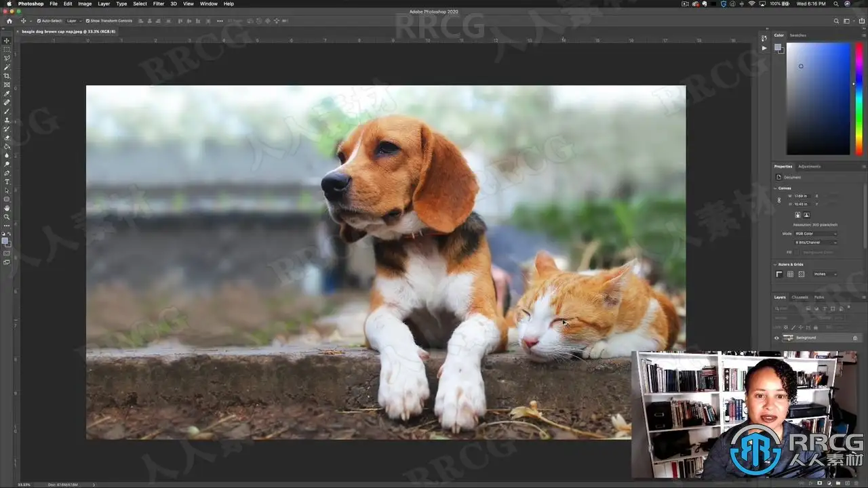Open the 8 Bits/Channel dropdown

(x=816, y=242)
